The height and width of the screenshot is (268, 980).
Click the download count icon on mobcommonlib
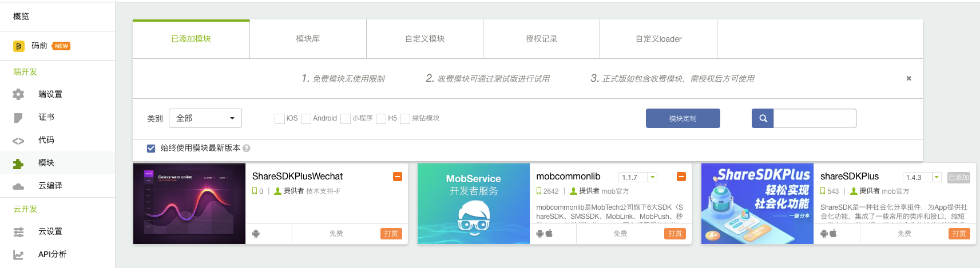pyautogui.click(x=539, y=191)
